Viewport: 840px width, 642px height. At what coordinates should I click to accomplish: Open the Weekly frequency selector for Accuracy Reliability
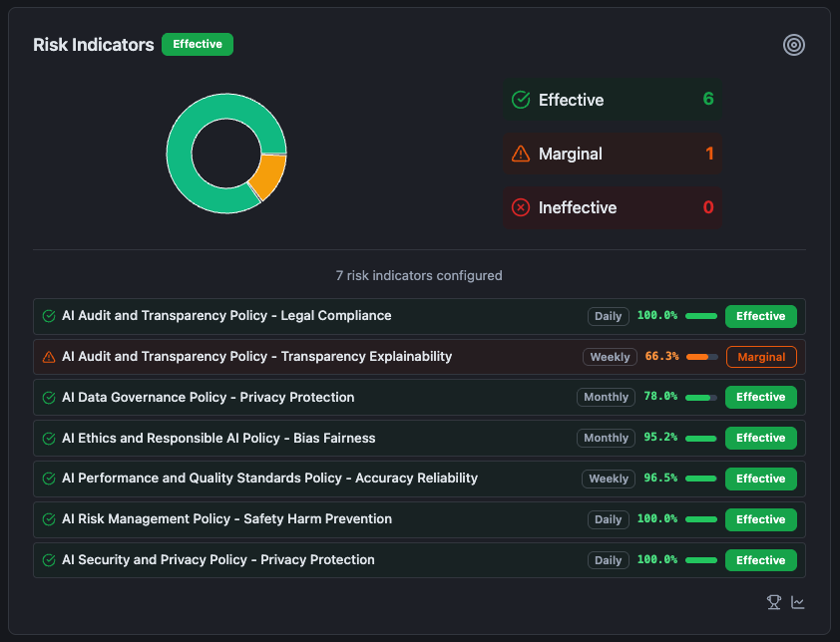coord(608,479)
